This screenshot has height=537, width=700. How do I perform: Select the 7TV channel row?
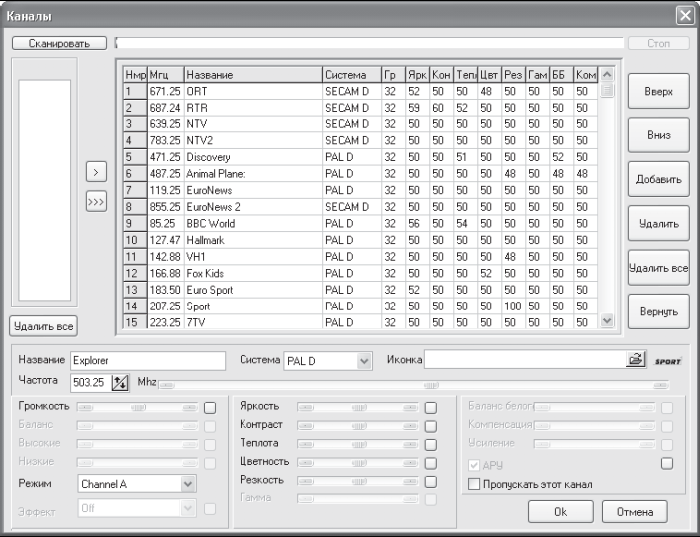click(x=361, y=322)
